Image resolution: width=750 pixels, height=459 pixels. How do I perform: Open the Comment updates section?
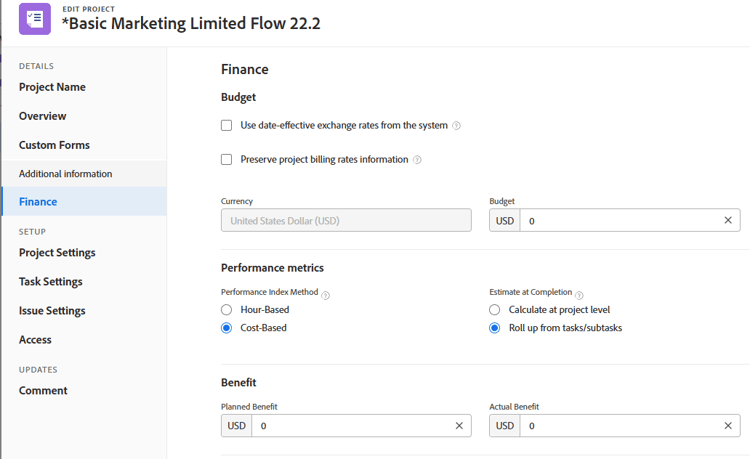pyautogui.click(x=43, y=391)
